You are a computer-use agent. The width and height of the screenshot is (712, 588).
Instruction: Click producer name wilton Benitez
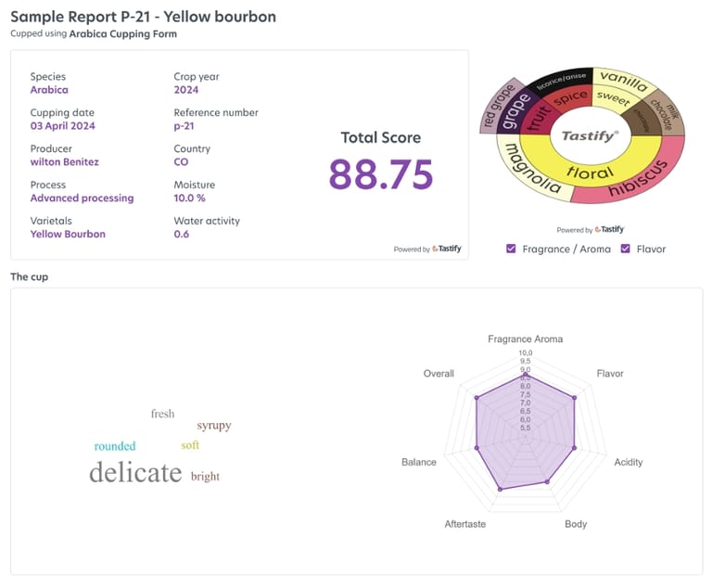pyautogui.click(x=64, y=161)
